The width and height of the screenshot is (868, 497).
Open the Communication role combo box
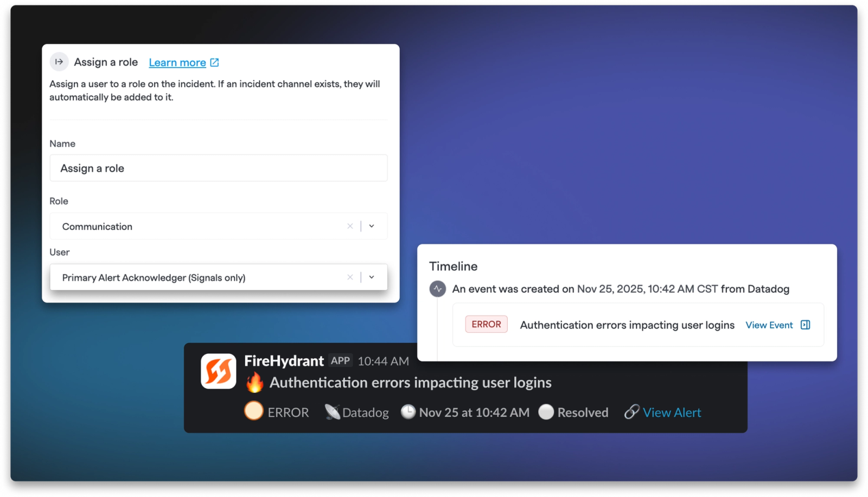219,226
